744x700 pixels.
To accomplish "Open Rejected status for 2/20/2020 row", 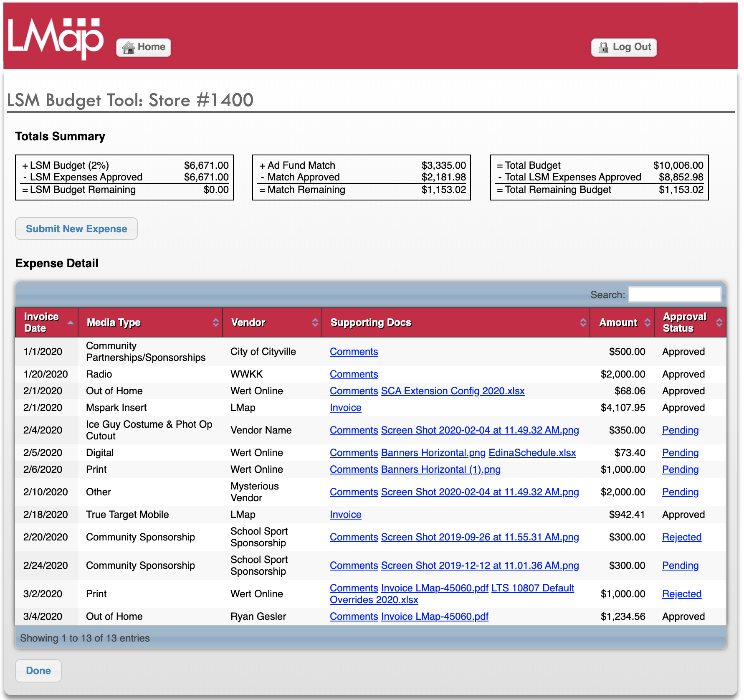I will (x=682, y=537).
